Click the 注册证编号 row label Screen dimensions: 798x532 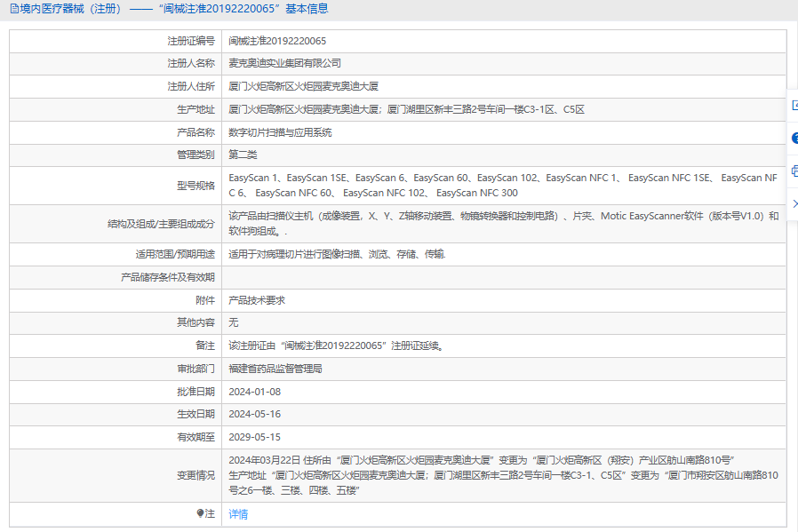click(x=191, y=41)
